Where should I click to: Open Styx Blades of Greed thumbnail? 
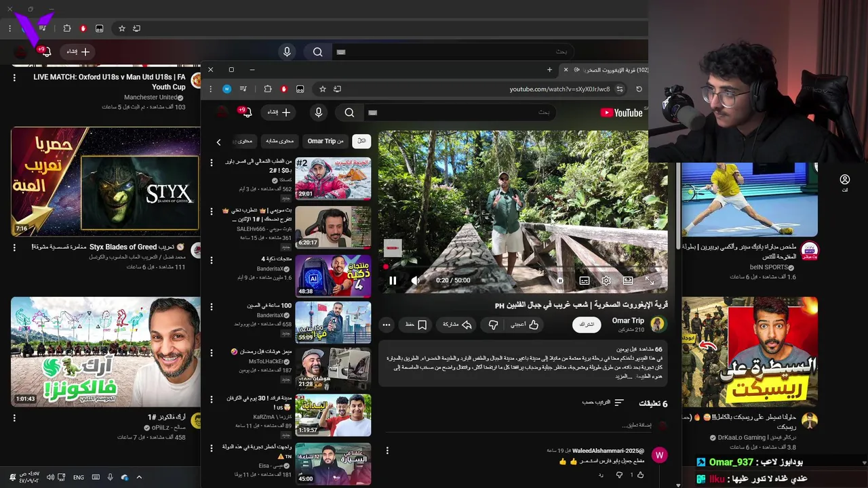click(105, 181)
